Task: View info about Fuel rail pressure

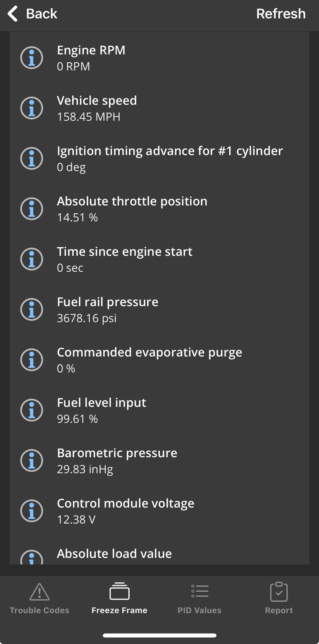Action: (x=32, y=309)
